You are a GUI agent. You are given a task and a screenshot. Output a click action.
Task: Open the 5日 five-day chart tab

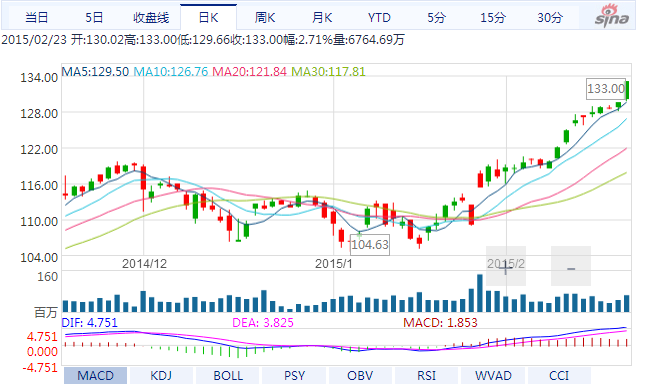(94, 18)
